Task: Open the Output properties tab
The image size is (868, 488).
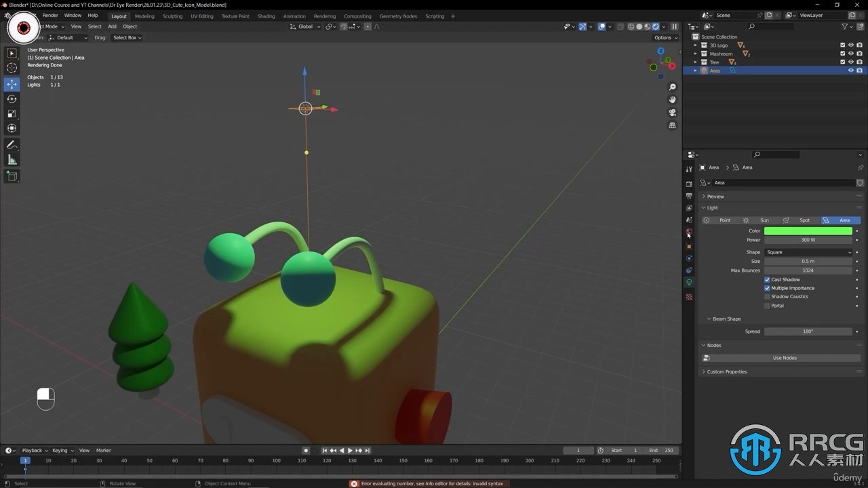Action: click(689, 196)
